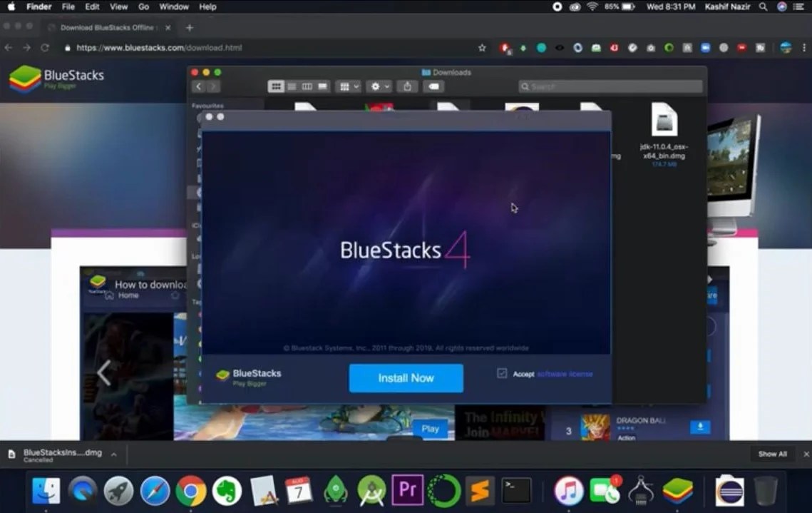Click the Finder Share button
This screenshot has height=513, width=812.
click(x=408, y=86)
